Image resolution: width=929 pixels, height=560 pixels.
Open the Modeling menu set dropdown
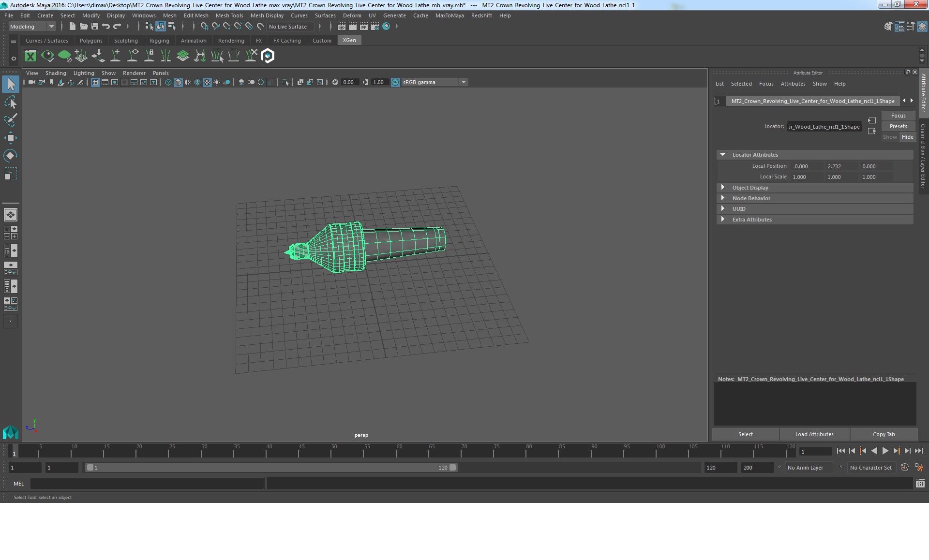32,27
